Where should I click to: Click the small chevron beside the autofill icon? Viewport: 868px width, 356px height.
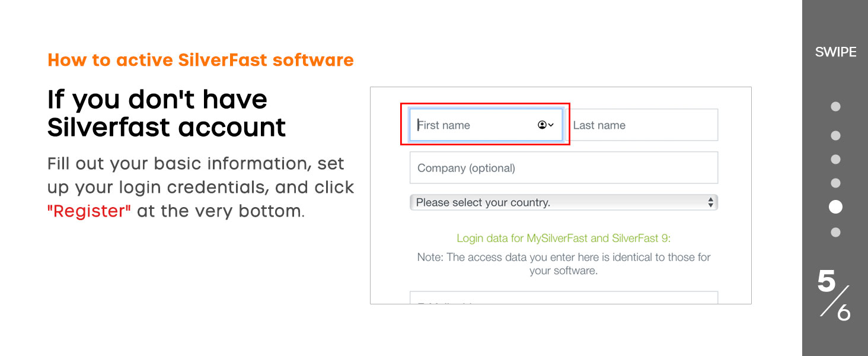pyautogui.click(x=551, y=125)
